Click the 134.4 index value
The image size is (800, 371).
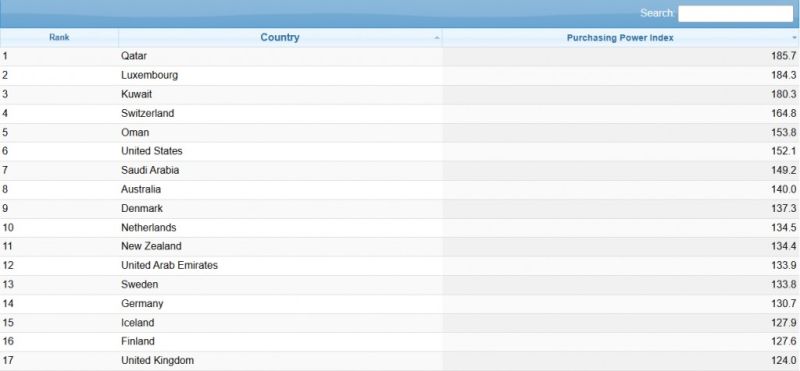[x=784, y=246]
